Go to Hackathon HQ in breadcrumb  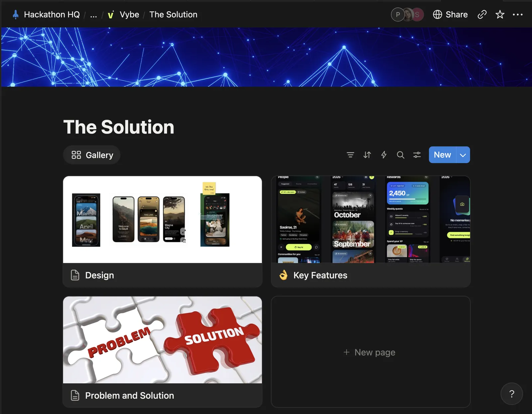(x=52, y=15)
